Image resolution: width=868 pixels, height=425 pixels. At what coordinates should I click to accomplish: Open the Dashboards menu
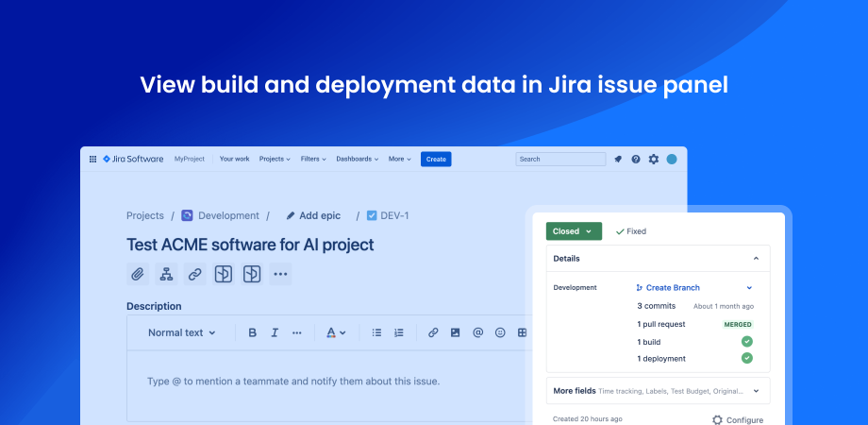pyautogui.click(x=357, y=160)
